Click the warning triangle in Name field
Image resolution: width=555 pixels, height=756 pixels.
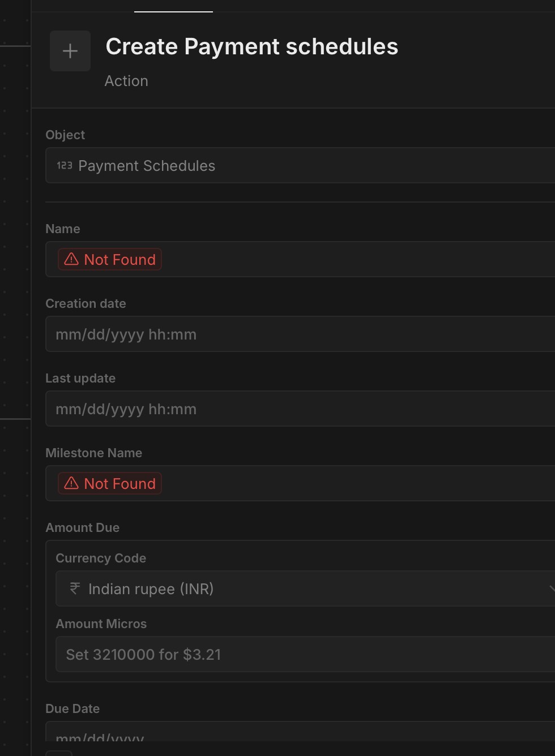click(71, 259)
